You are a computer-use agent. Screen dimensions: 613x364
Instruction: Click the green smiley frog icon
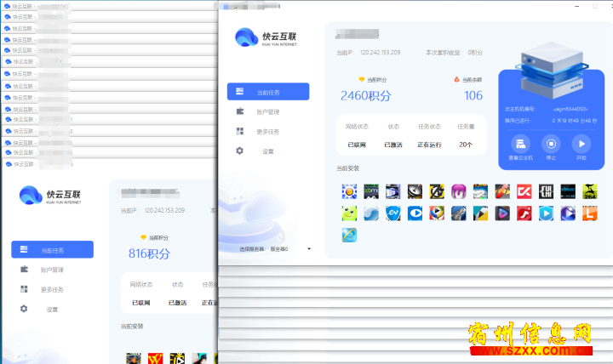349,213
